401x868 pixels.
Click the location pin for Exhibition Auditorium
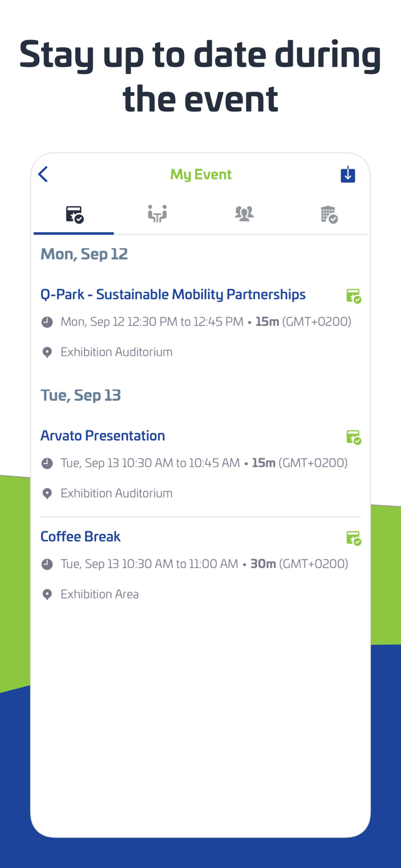[47, 352]
